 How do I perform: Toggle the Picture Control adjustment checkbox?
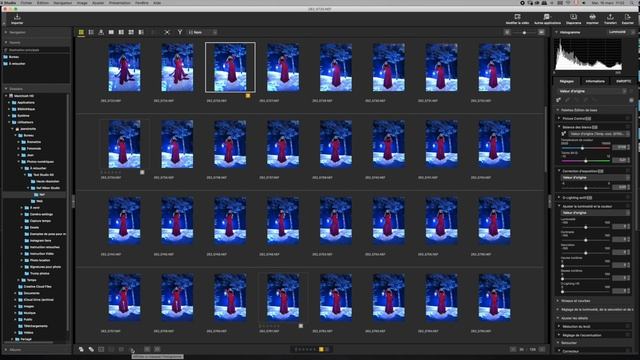click(628, 118)
